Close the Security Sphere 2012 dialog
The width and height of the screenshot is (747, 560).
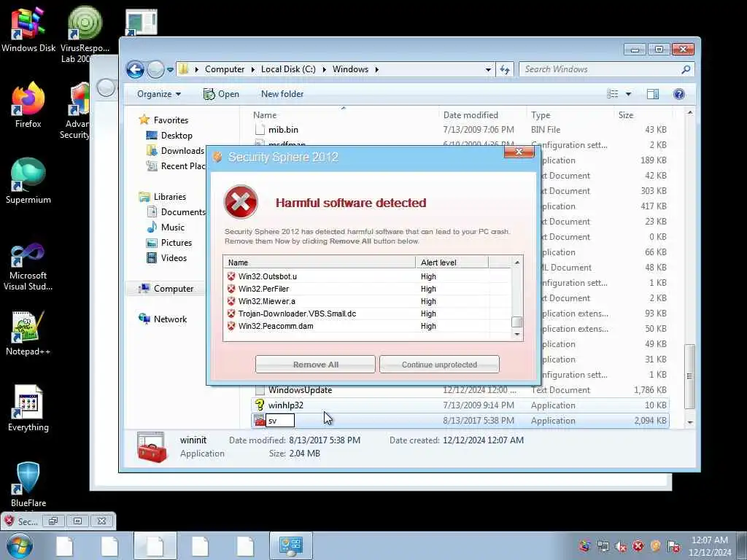tap(519, 152)
